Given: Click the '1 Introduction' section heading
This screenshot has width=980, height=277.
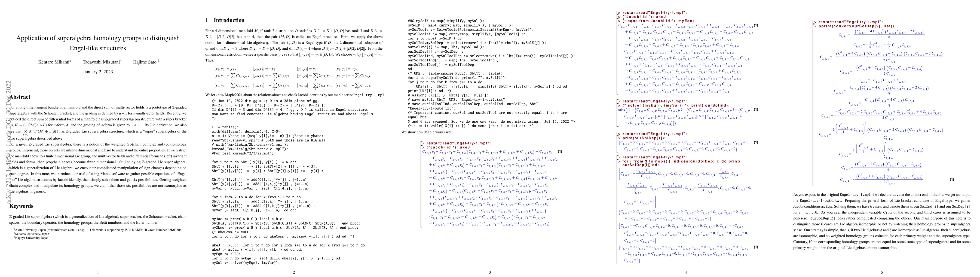Looking at the screenshot, I should [x=225, y=20].
